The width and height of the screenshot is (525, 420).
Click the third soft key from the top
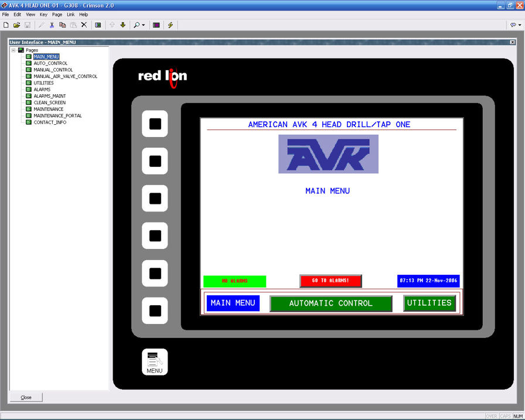coord(155,199)
